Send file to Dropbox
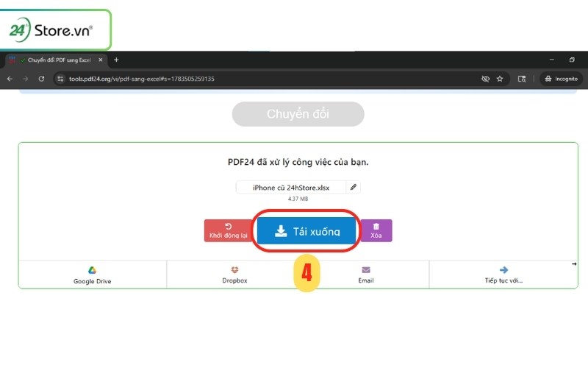588x368 pixels. pyautogui.click(x=234, y=275)
